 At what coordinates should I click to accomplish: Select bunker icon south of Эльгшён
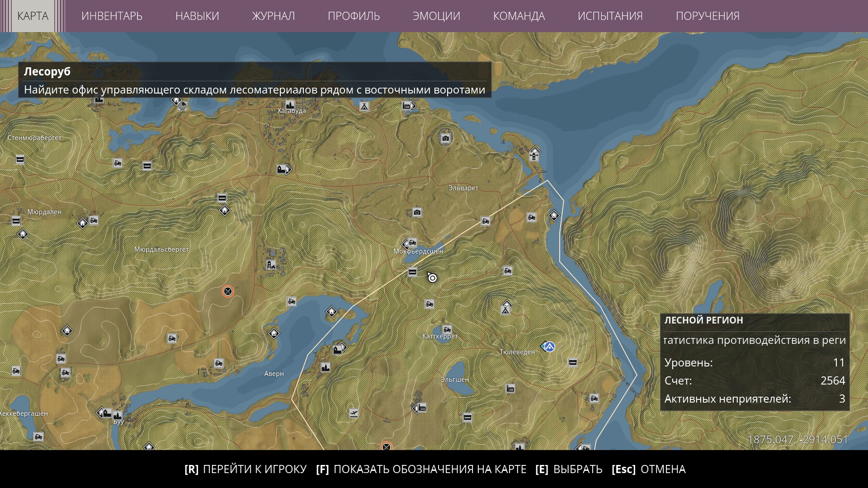tap(467, 418)
